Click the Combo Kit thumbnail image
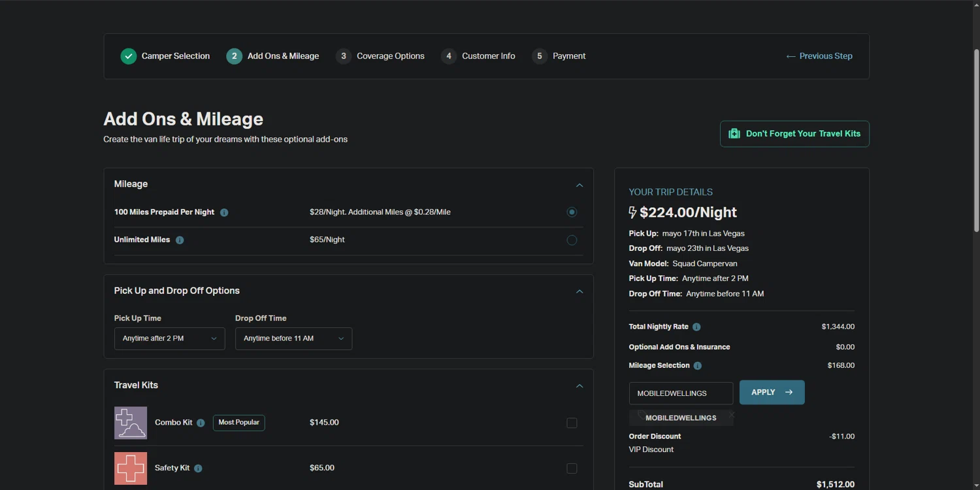 [x=131, y=423]
